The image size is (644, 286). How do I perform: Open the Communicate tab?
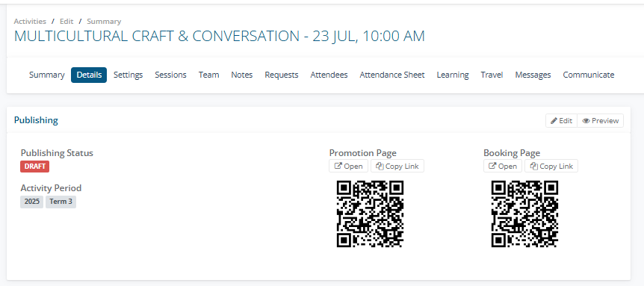[589, 75]
